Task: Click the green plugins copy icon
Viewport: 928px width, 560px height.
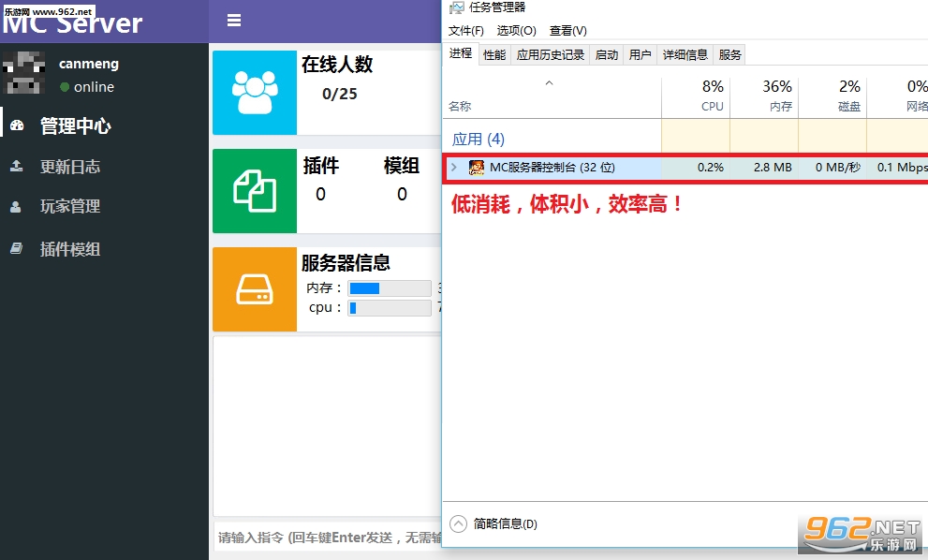Action: [x=255, y=191]
